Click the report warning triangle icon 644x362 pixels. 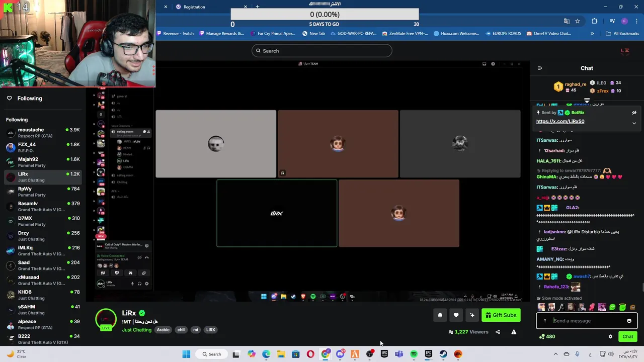click(514, 332)
